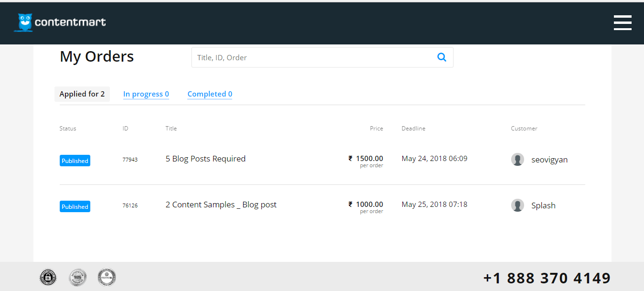Click the Splash customer name

coord(543,205)
